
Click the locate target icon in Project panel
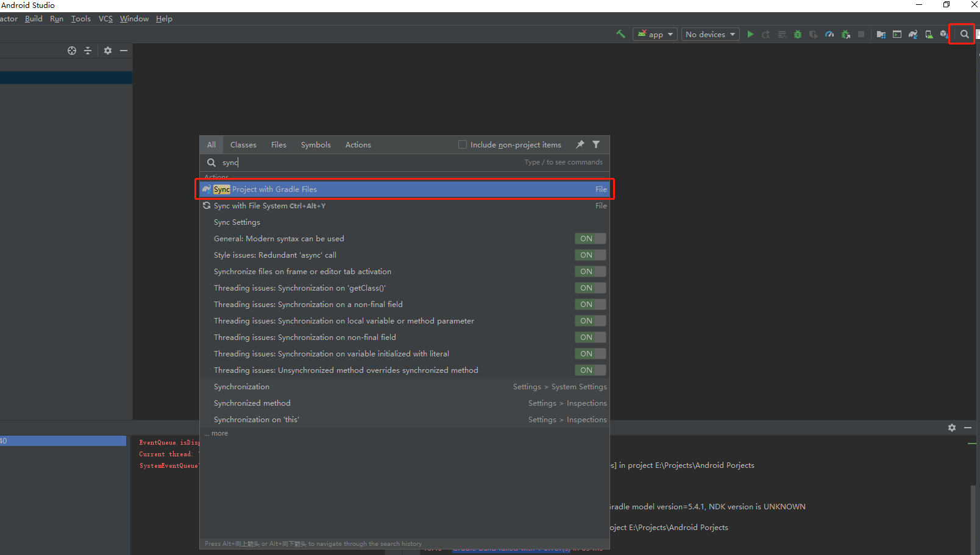tap(72, 51)
